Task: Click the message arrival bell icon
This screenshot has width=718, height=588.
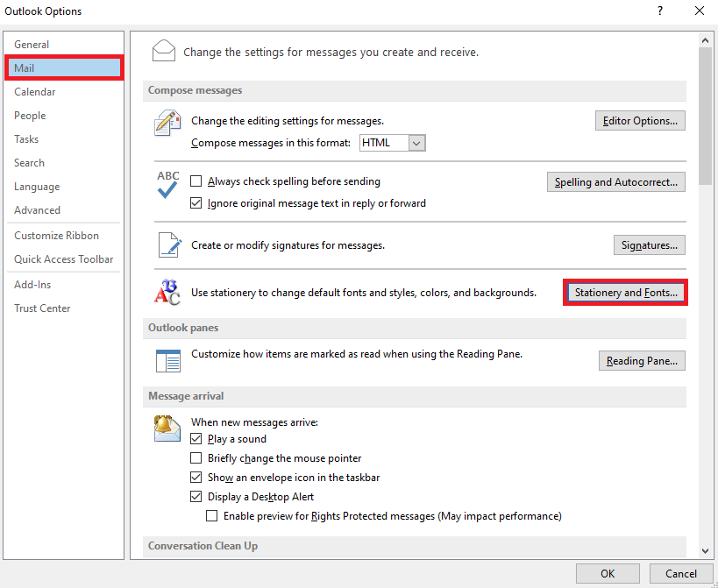Action: tap(167, 429)
